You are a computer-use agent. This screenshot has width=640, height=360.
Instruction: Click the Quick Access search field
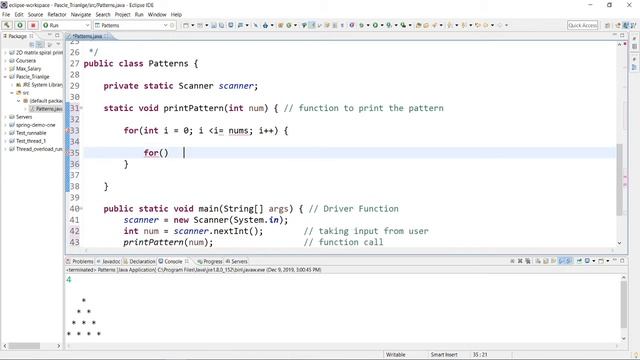pos(582,25)
